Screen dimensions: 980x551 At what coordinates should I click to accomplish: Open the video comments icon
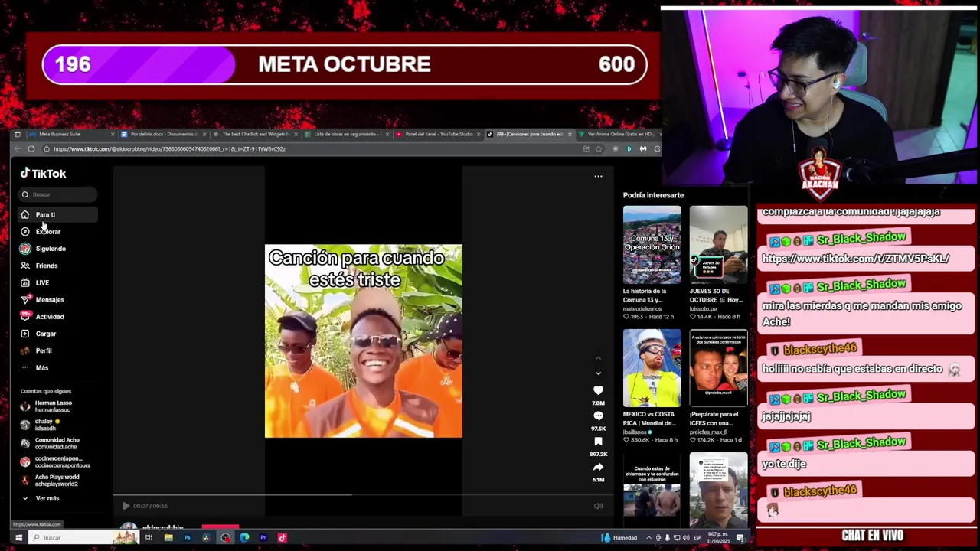click(x=598, y=416)
